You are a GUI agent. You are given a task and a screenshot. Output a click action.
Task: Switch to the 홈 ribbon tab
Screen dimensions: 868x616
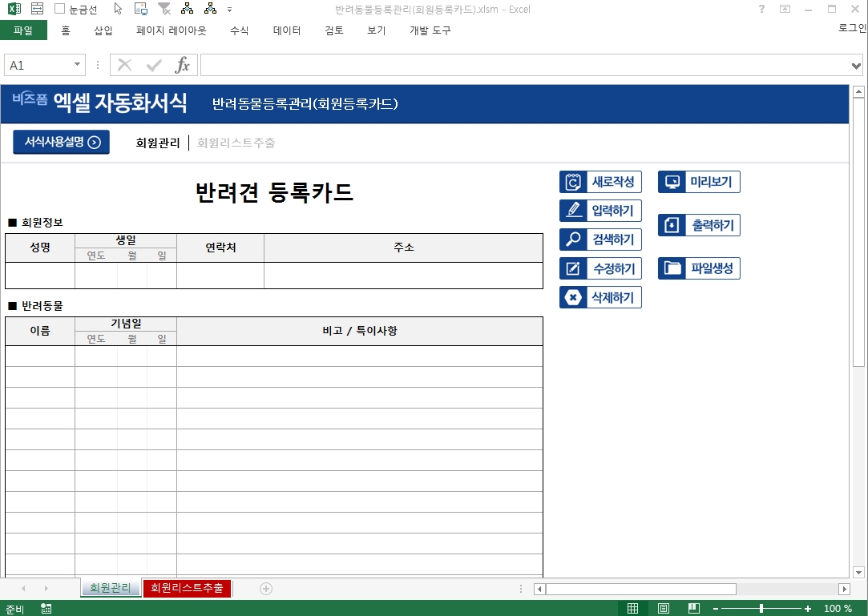click(66, 30)
